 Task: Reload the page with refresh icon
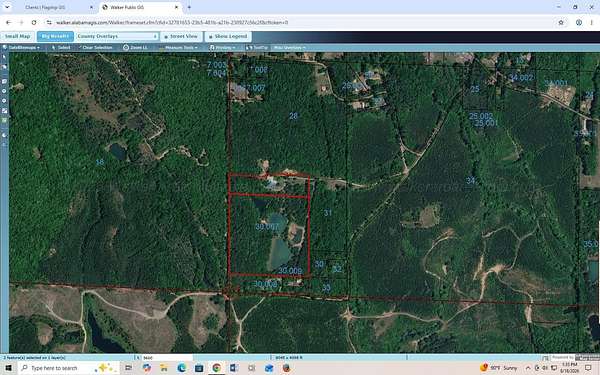(x=34, y=23)
